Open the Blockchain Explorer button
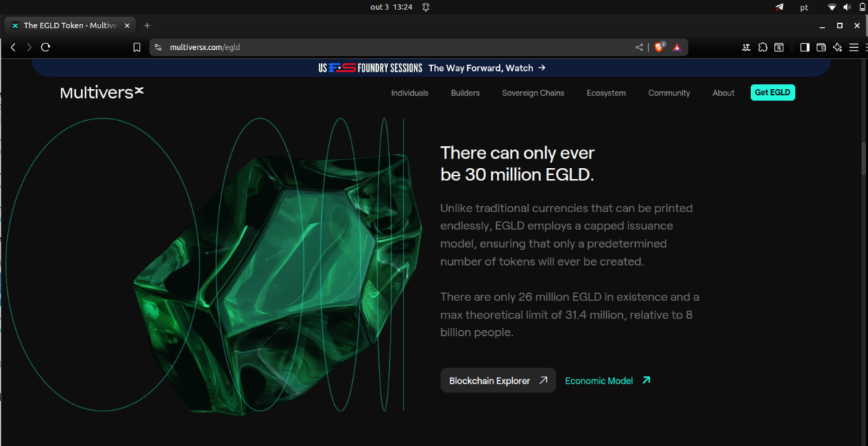The image size is (868, 446). point(498,380)
